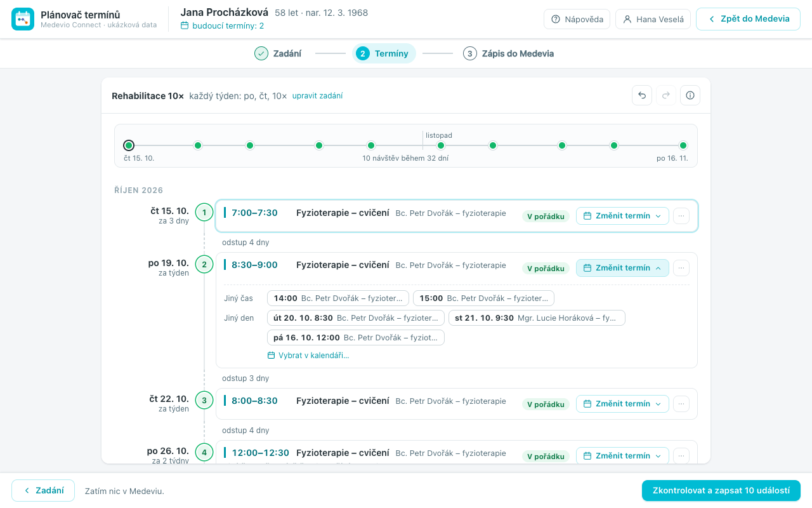Choose alternative day út 20. 10. 8:30
Screen dimensions: 812x508
[356, 318]
